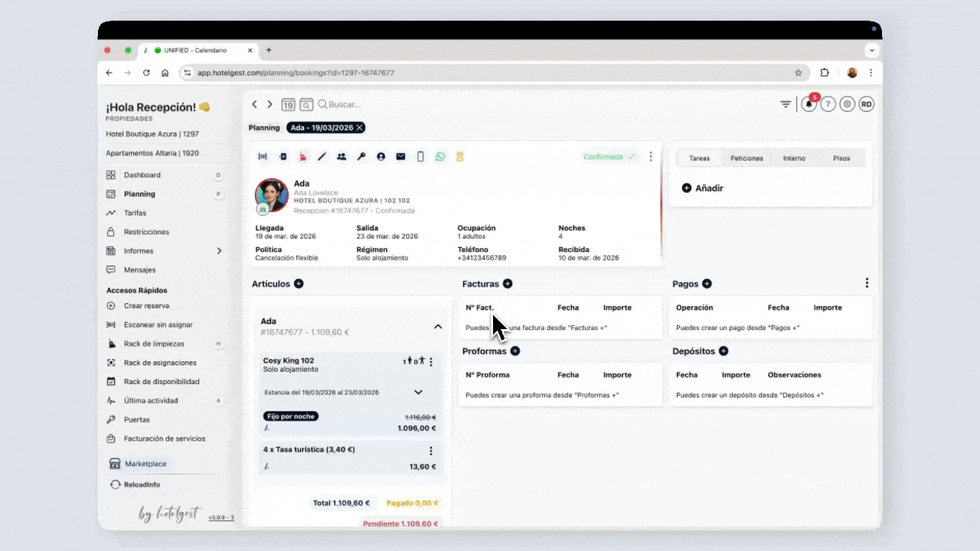Open the notifications bell icon
The height and width of the screenshot is (551, 980).
[808, 105]
